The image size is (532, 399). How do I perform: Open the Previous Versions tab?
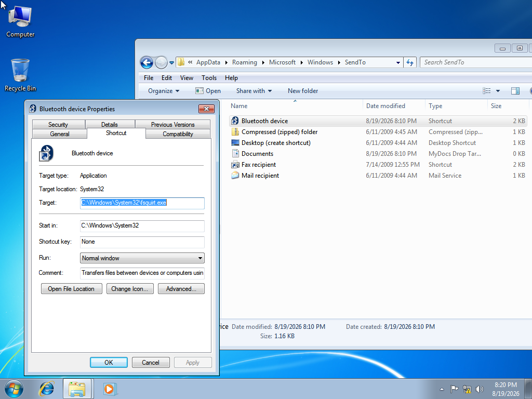click(172, 125)
